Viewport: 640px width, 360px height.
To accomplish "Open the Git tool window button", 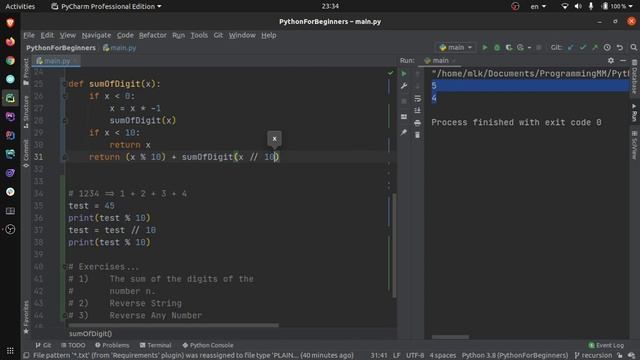I will pos(43,345).
